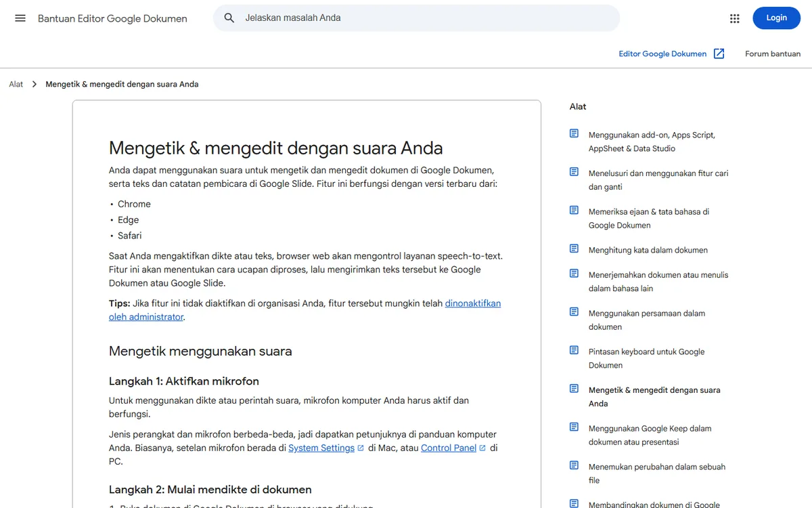Open Menelusuri dan menggunakan fitur cari dan ganti
812x508 pixels.
click(658, 180)
